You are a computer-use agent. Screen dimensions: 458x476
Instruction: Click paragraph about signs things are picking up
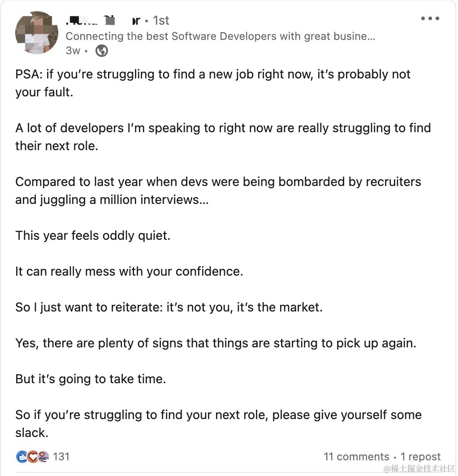(x=216, y=343)
